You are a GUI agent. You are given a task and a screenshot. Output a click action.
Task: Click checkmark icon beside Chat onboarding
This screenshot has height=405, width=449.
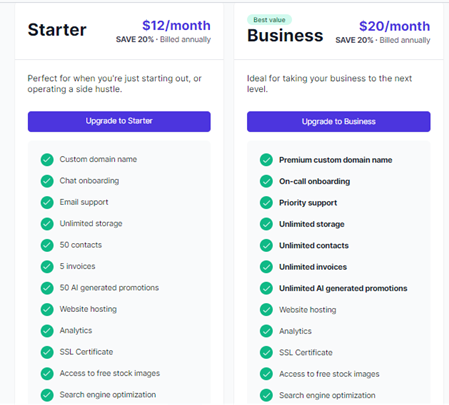pos(47,181)
